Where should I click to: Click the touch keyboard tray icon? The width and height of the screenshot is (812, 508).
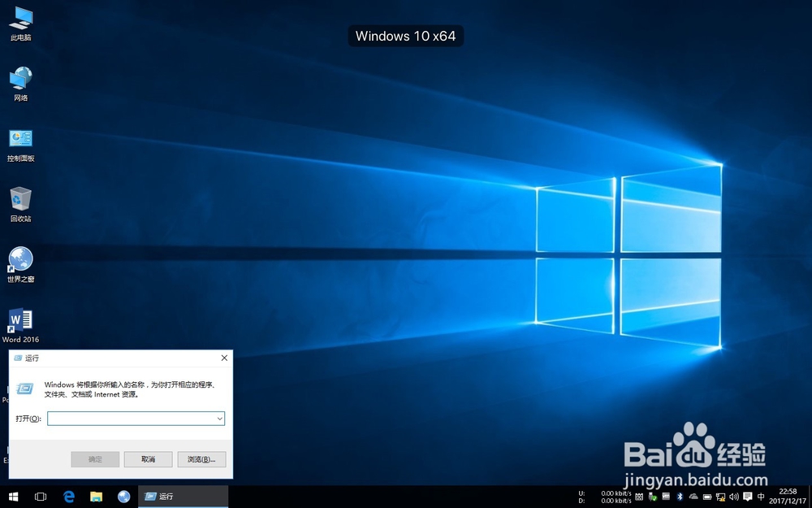pos(639,497)
